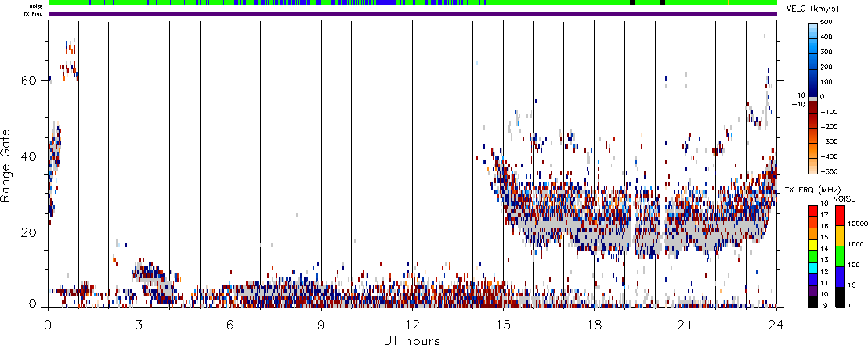The width and height of the screenshot is (868, 345).
Task: Click the "Range Gate" y-axis title
Action: click(x=6, y=164)
